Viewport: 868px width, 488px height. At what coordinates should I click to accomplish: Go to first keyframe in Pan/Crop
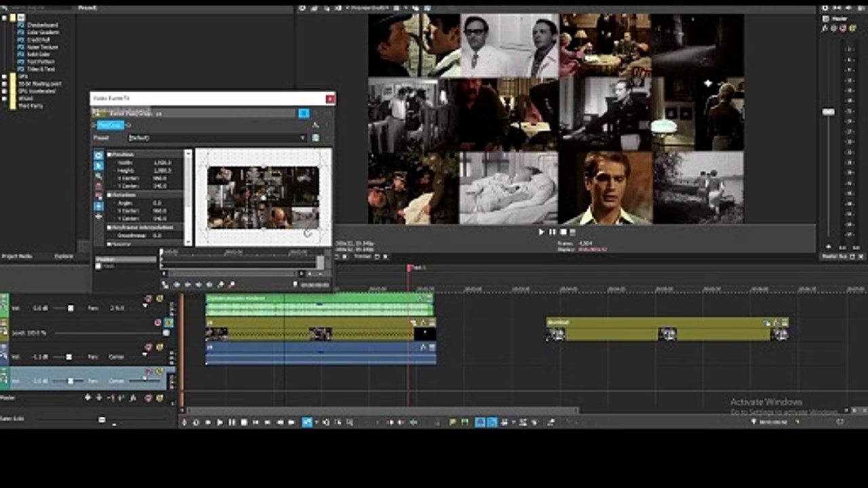176,285
